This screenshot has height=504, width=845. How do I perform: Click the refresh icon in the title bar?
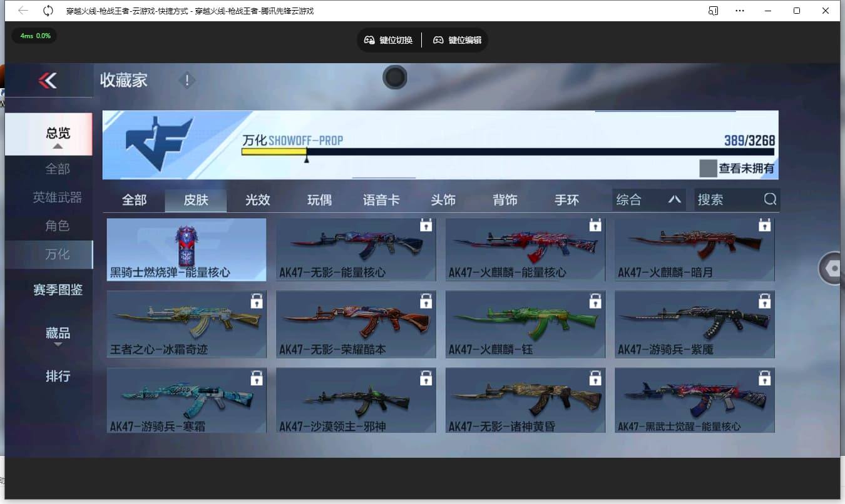tap(48, 11)
